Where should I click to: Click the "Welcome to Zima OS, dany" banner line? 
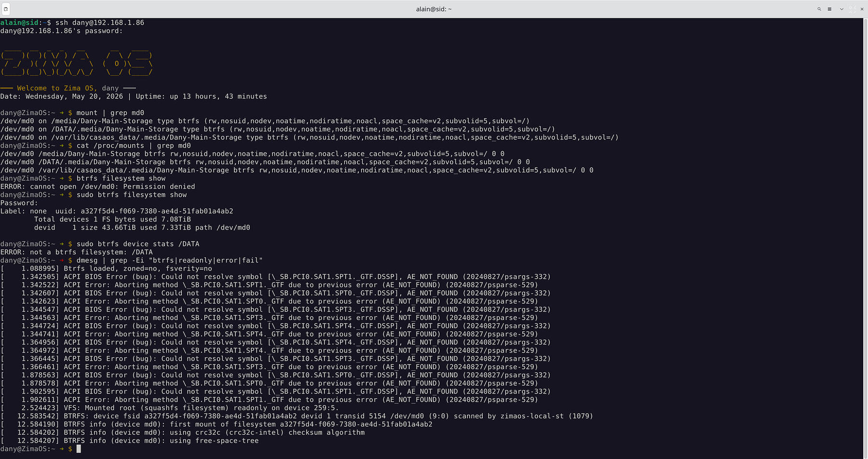(68, 88)
